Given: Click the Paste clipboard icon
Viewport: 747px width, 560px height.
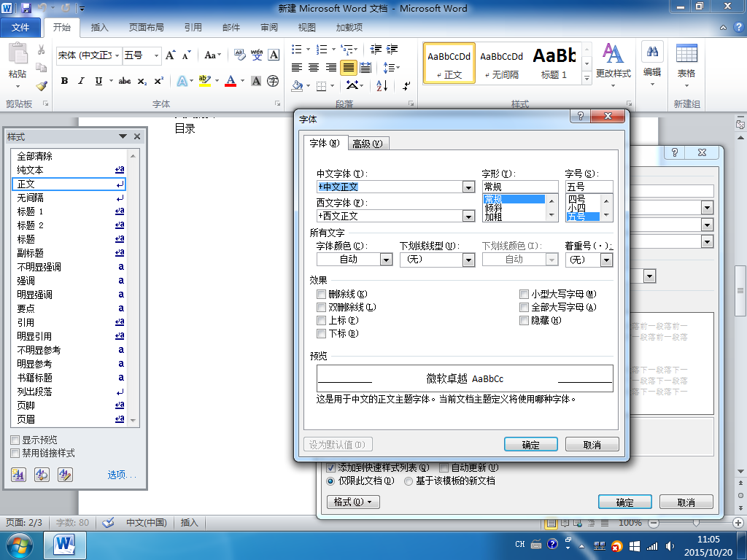Looking at the screenshot, I should click(x=18, y=52).
